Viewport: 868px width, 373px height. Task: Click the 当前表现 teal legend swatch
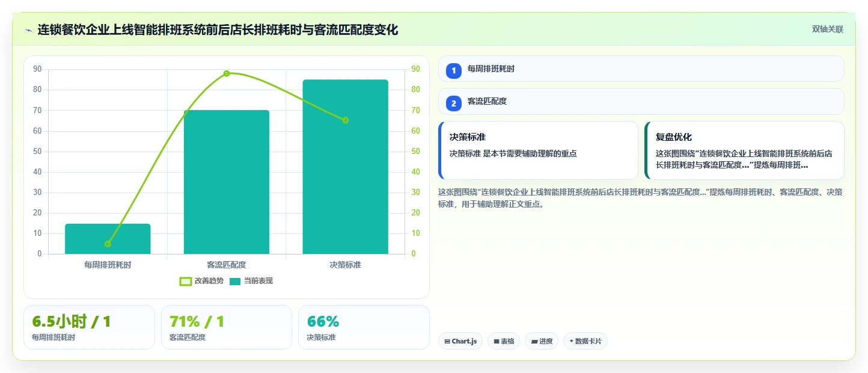(235, 281)
